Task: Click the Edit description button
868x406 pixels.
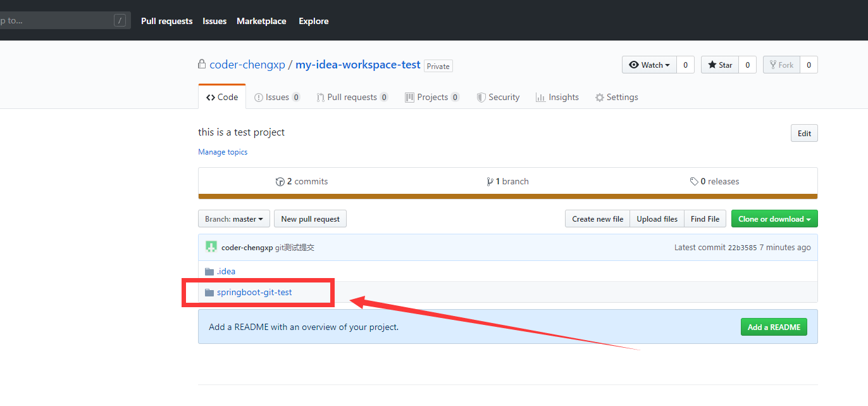Action: (x=804, y=133)
